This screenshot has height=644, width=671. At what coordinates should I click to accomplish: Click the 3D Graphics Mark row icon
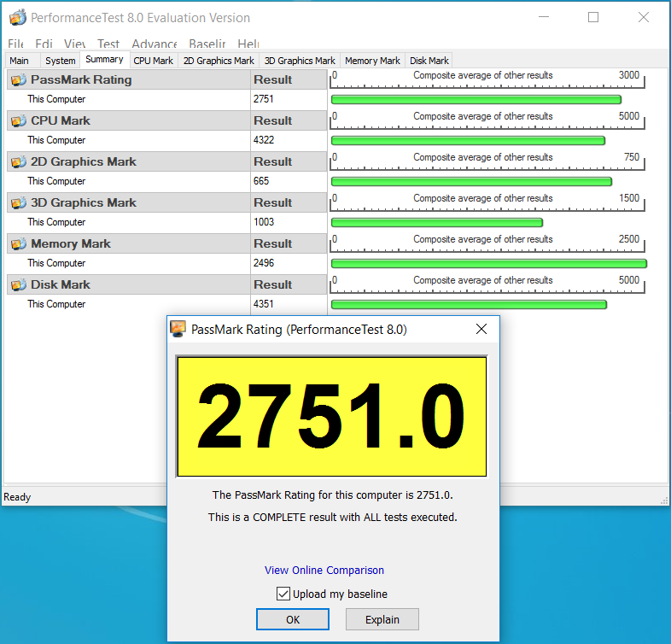coord(19,203)
